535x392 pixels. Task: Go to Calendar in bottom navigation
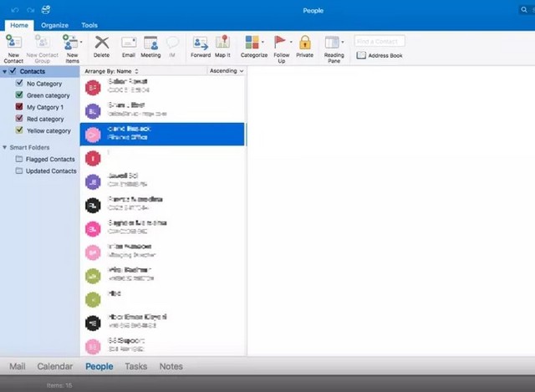tap(54, 366)
